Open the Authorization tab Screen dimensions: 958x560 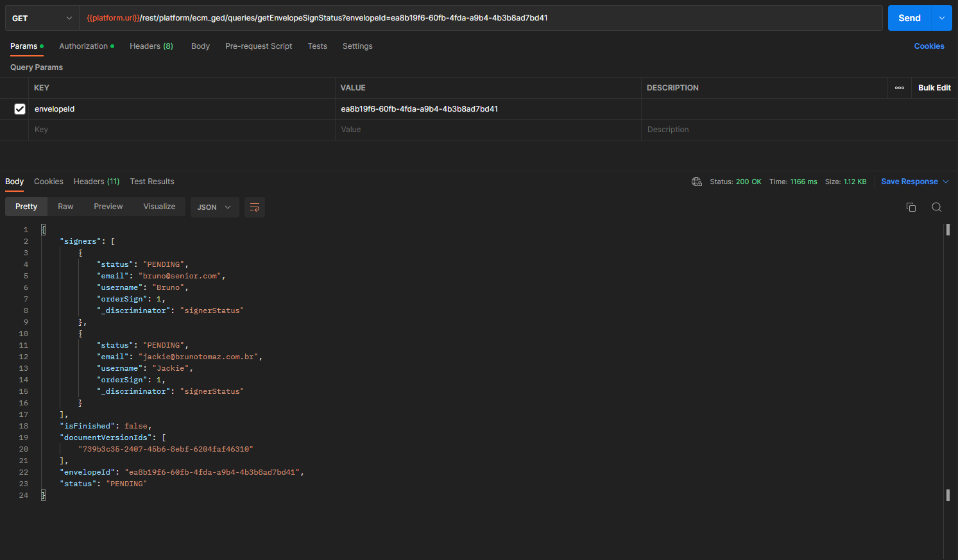(x=87, y=46)
